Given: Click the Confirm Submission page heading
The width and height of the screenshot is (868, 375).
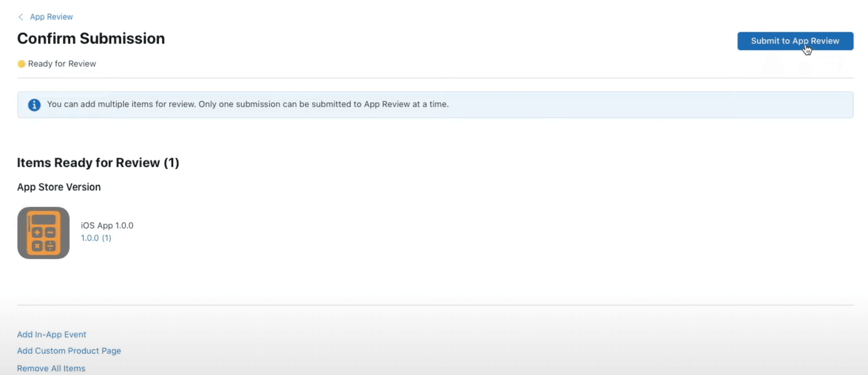Looking at the screenshot, I should pyautogui.click(x=91, y=39).
